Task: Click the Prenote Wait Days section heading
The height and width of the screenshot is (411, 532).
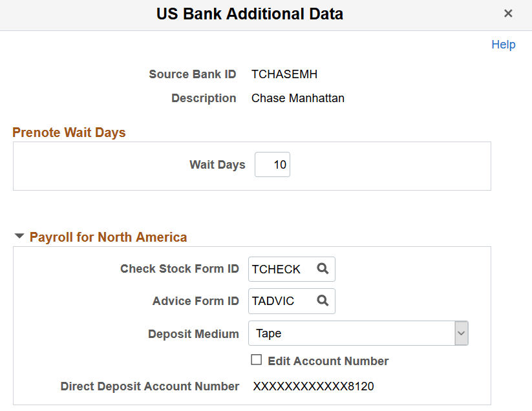Action: [69, 132]
